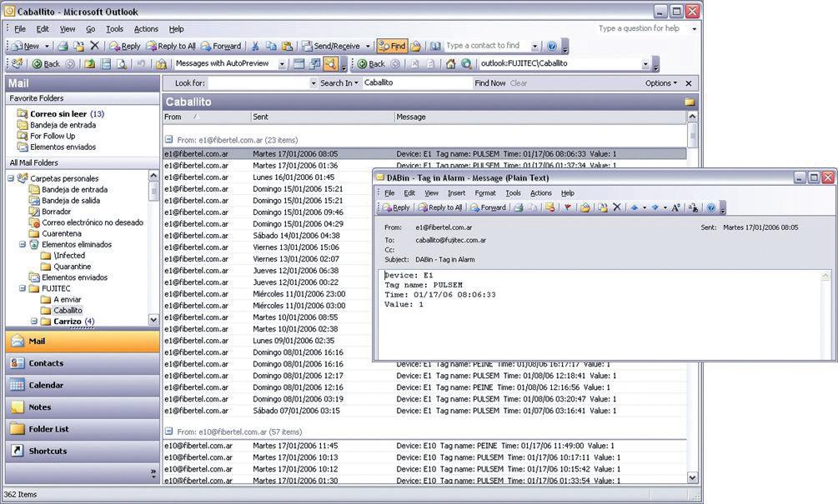Click the Advanced toolbar Back button
838x504 pixels.
(x=46, y=64)
